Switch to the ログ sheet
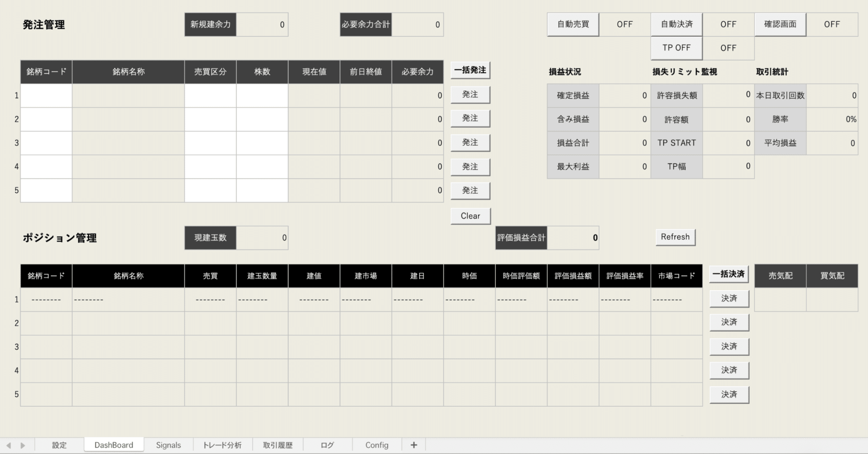This screenshot has height=454, width=868. [327, 444]
